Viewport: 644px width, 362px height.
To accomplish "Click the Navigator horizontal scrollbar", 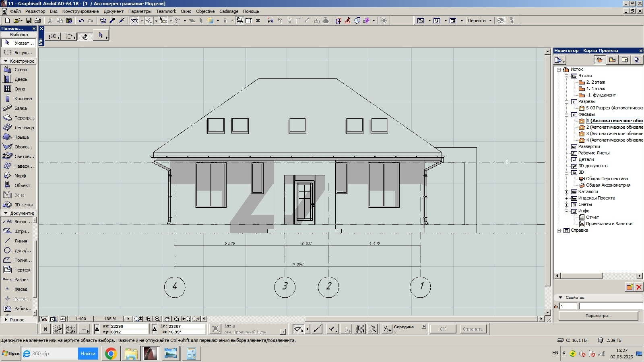I will pyautogui.click(x=599, y=276).
